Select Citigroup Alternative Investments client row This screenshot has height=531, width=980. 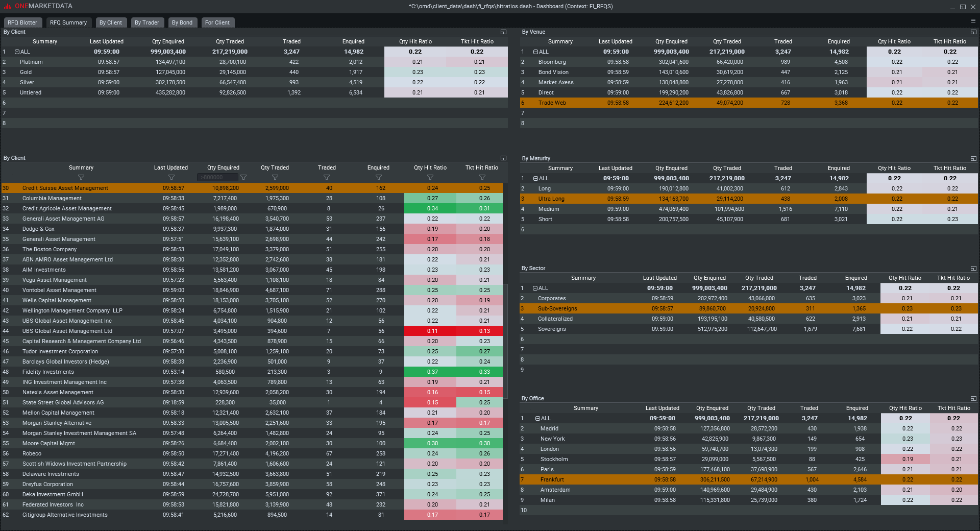[252, 515]
